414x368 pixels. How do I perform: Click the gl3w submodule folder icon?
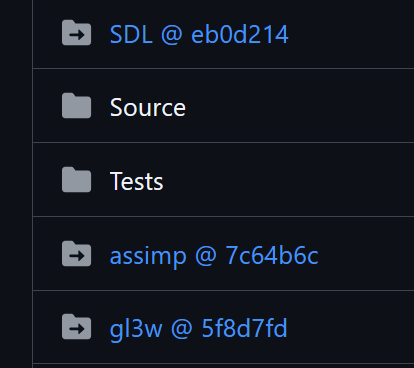[76, 327]
